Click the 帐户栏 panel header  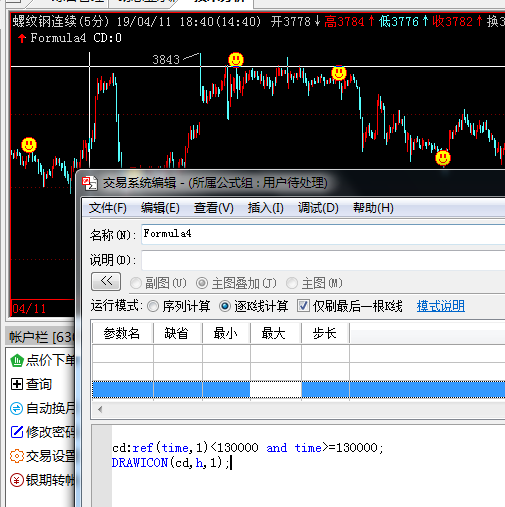41,337
